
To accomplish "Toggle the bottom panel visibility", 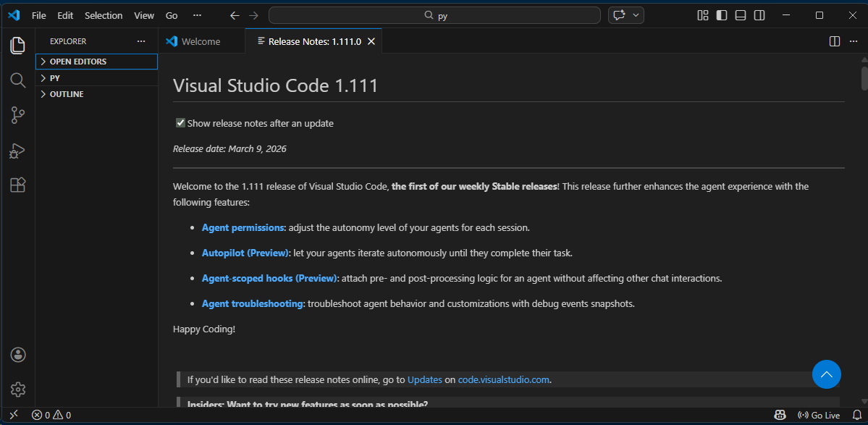I will [741, 15].
